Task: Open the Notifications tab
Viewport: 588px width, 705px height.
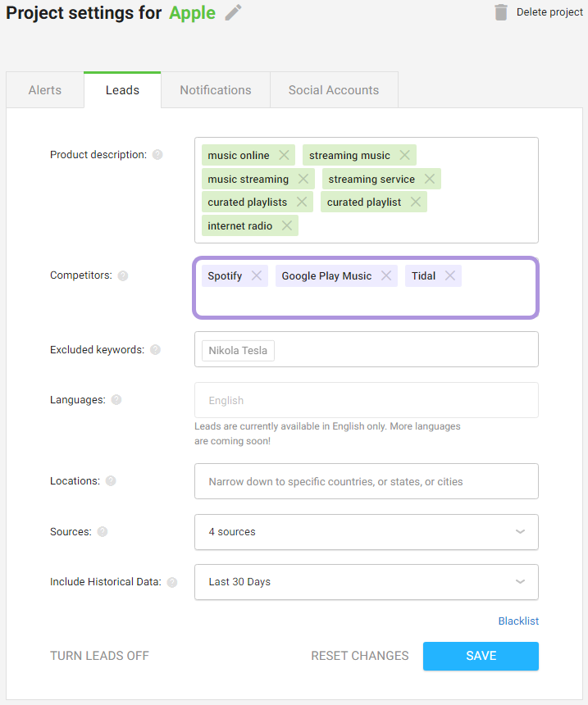Action: pyautogui.click(x=216, y=90)
